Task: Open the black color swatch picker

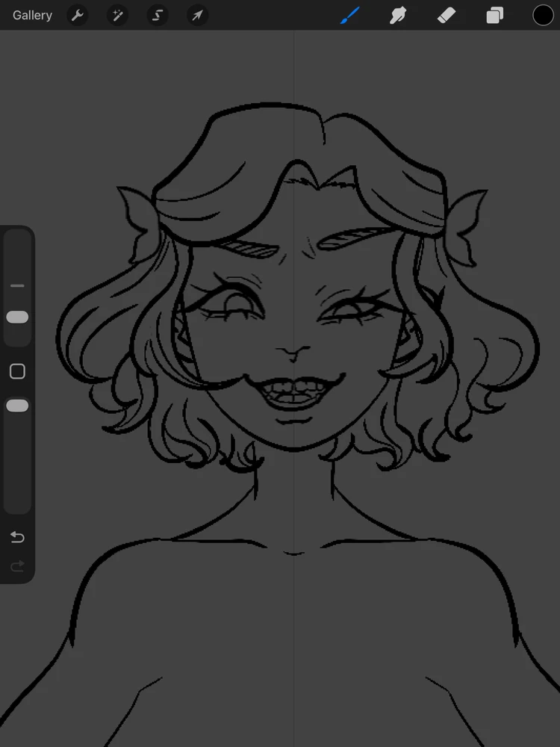Action: click(x=543, y=15)
